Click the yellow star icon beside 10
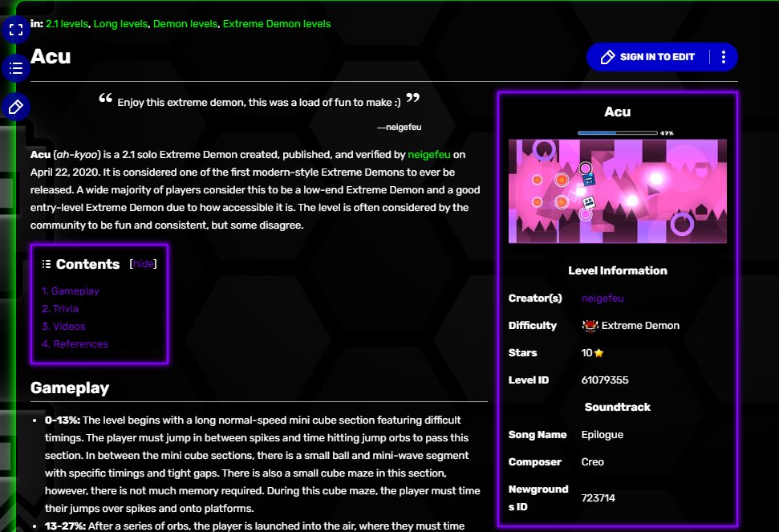The image size is (779, 532). click(x=598, y=353)
